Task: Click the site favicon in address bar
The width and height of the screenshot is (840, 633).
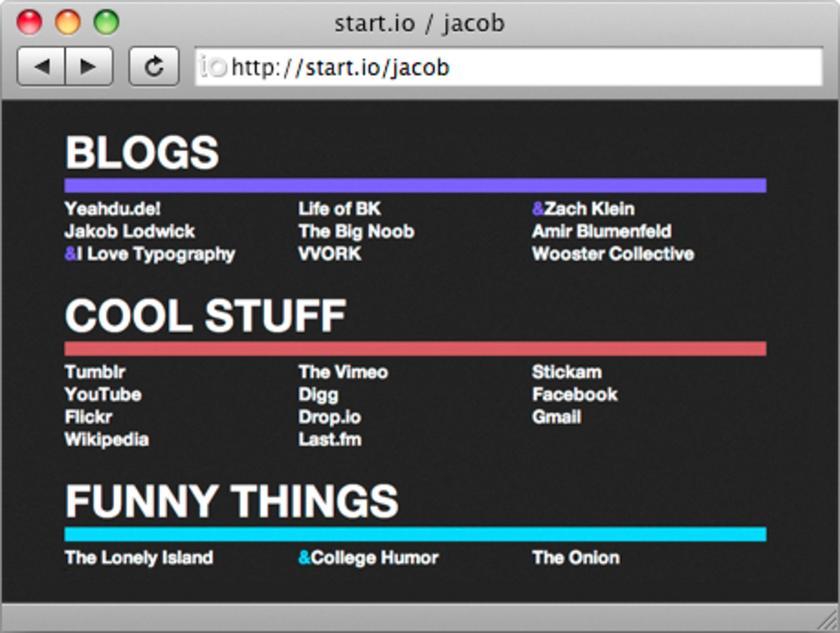Action: pyautogui.click(x=213, y=67)
